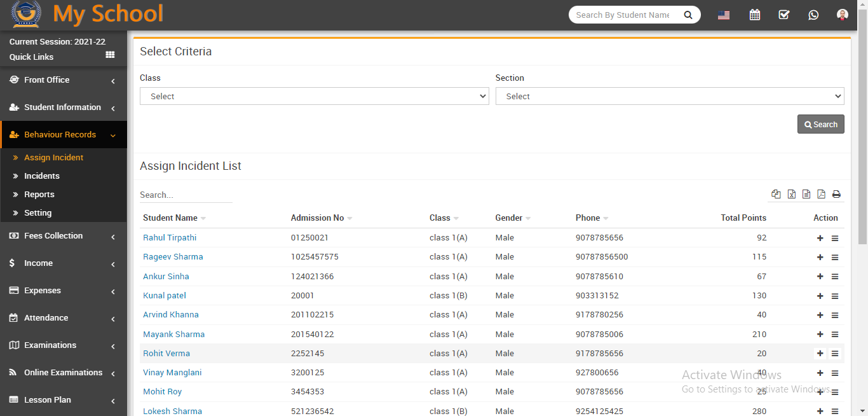Viewport: 868px width, 416px height.
Task: Sort table by Student Name column
Action: (170, 218)
